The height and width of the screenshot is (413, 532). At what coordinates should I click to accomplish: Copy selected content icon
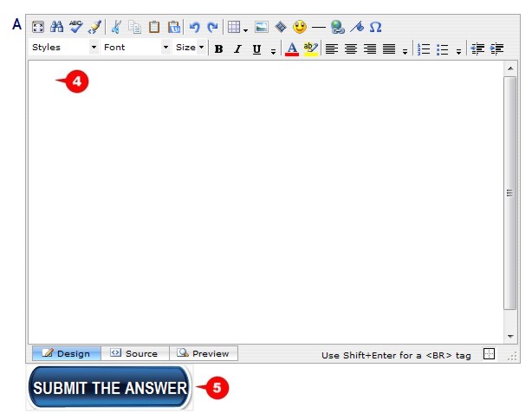point(135,27)
